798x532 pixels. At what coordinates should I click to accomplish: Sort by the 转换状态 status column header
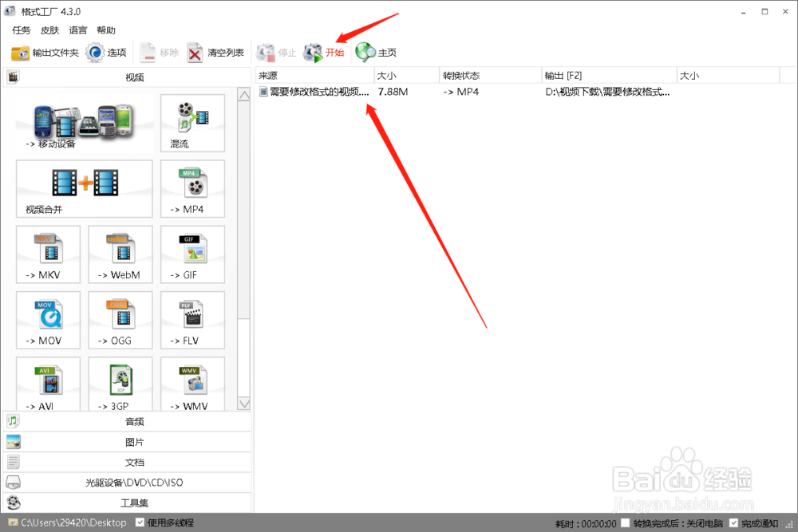(x=491, y=75)
